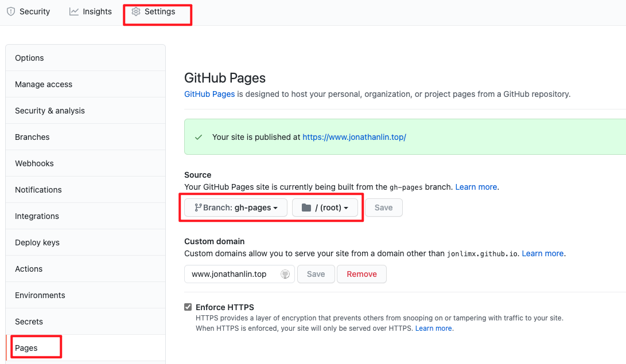Click the red Remove button
Viewport: 626px width, 364px height.
tap(361, 274)
